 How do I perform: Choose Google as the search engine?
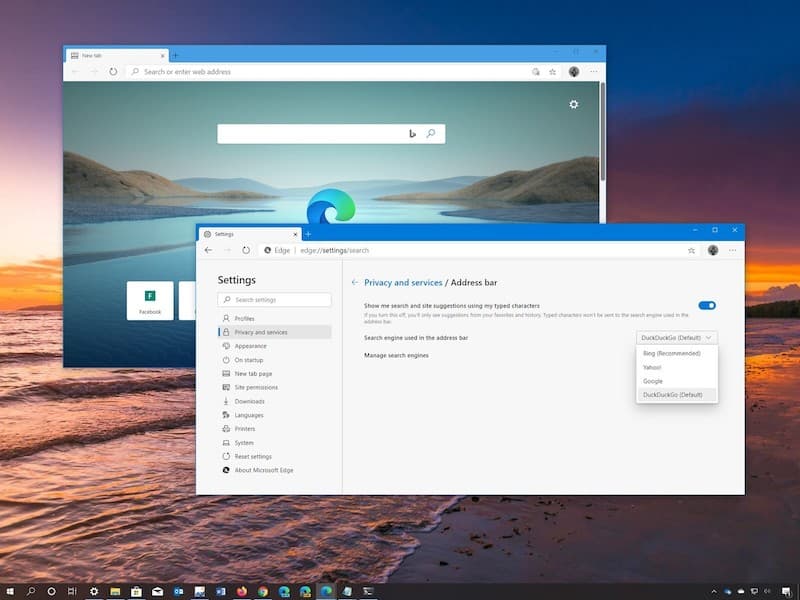[653, 381]
